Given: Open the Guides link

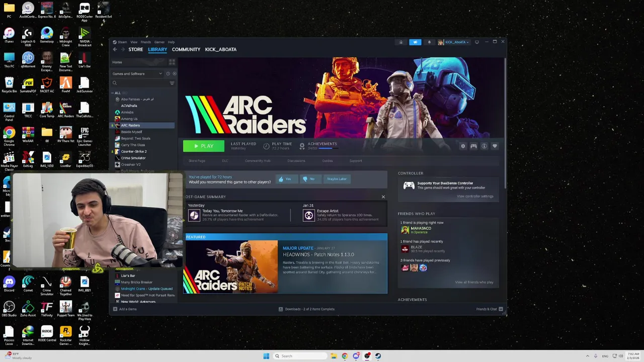Looking at the screenshot, I should [328, 161].
